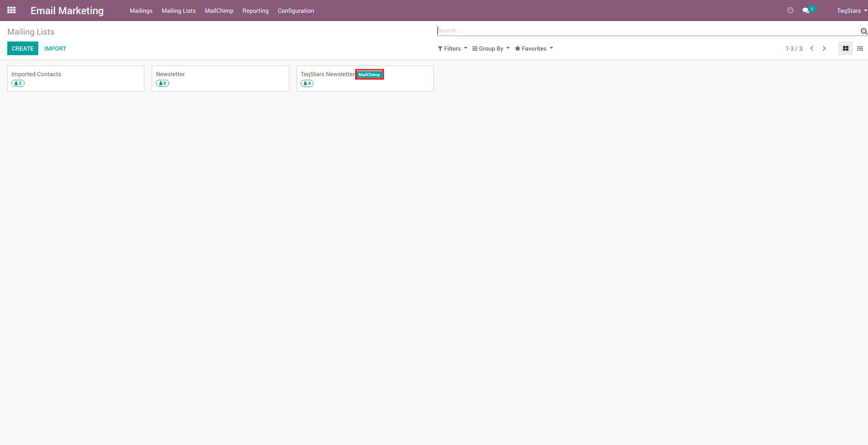The width and height of the screenshot is (868, 445).
Task: Click the CREATE button
Action: click(23, 48)
